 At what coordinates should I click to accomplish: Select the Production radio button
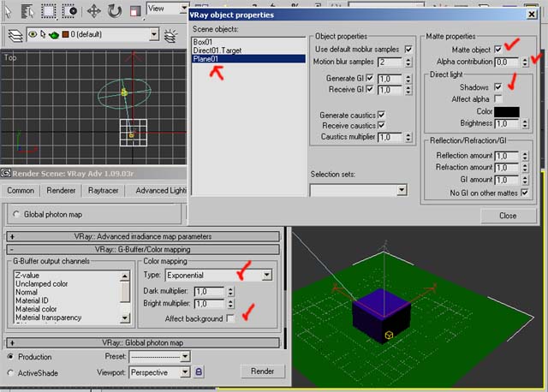coord(10,357)
